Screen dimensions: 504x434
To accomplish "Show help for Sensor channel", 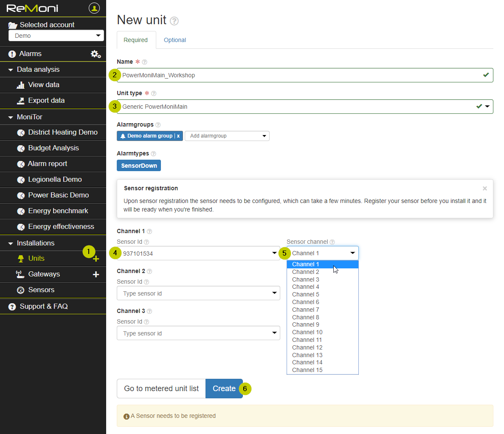I will [332, 242].
